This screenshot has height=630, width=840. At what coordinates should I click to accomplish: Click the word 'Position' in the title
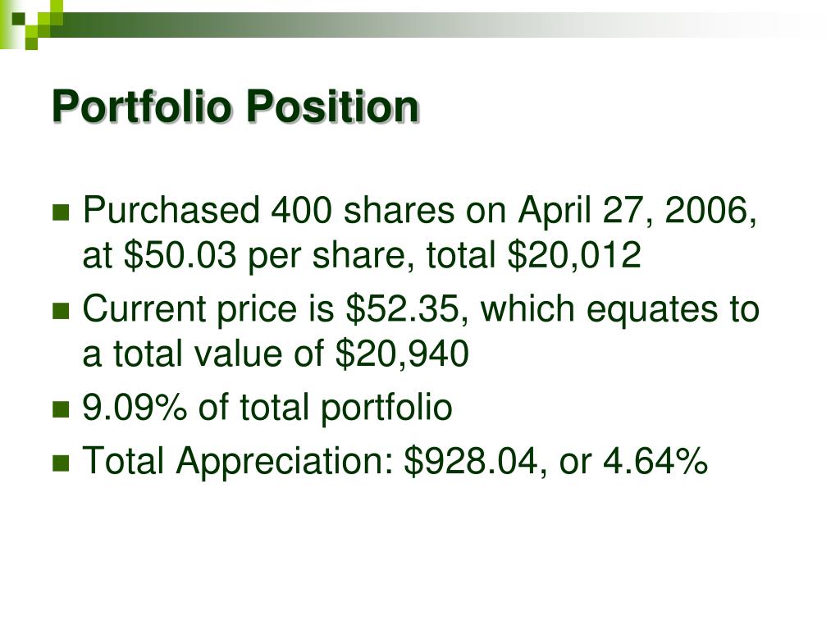[332, 107]
